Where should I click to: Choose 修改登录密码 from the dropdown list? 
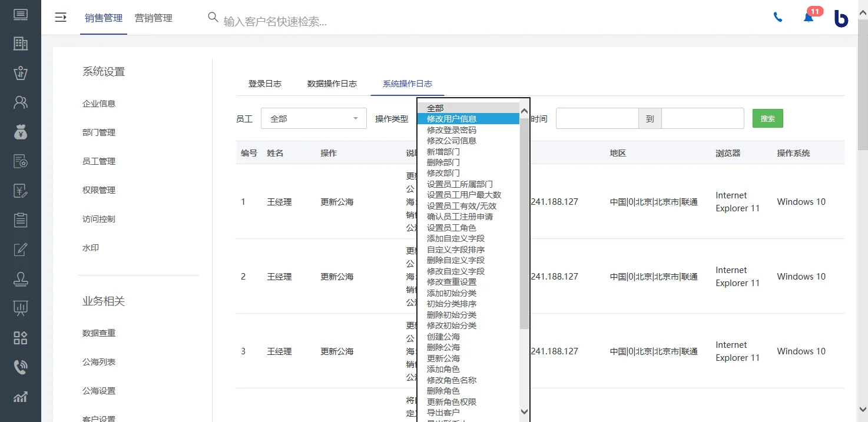[x=468, y=130]
